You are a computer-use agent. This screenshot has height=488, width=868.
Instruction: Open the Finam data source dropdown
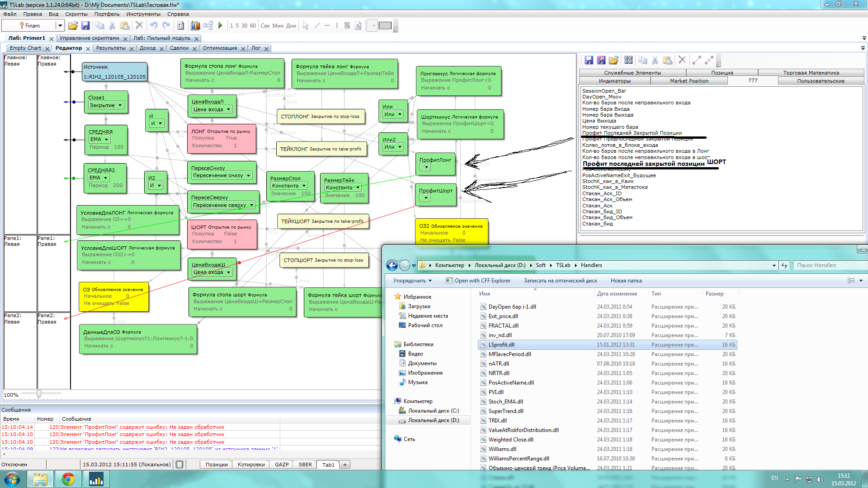(60, 26)
